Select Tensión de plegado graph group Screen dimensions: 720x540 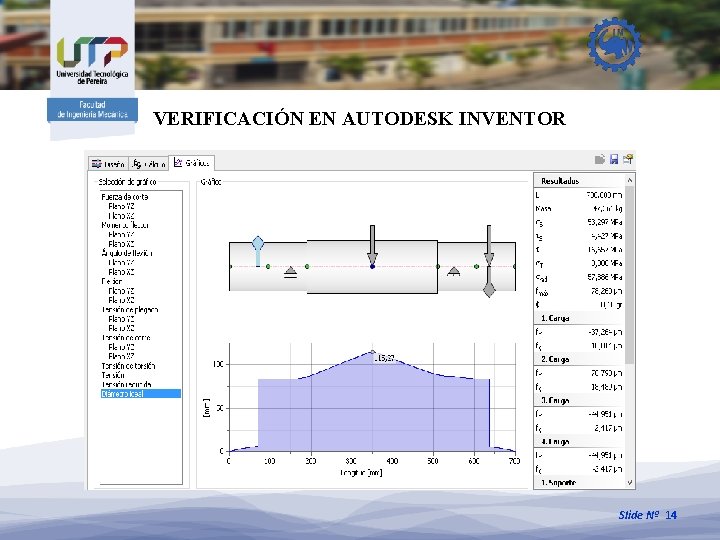130,309
